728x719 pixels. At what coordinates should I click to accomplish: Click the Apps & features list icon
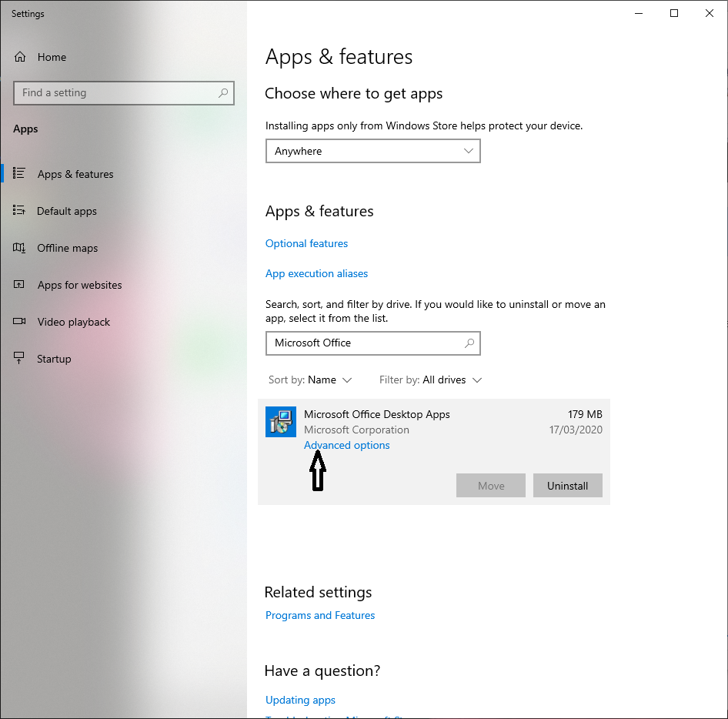point(19,173)
